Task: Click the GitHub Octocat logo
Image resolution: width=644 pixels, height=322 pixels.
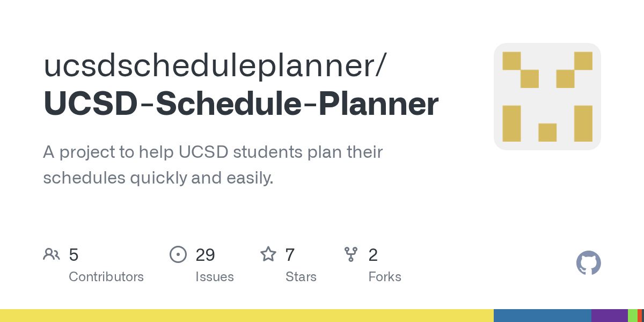Action: pyautogui.click(x=588, y=263)
